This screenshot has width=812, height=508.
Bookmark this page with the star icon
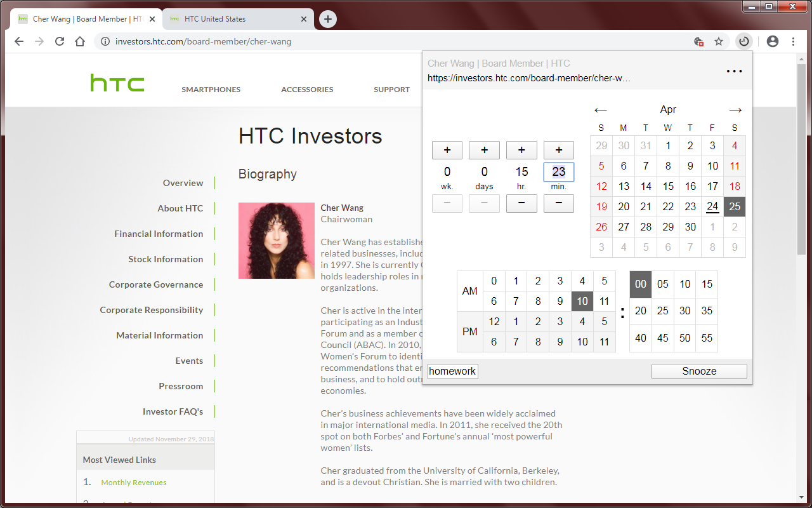719,41
